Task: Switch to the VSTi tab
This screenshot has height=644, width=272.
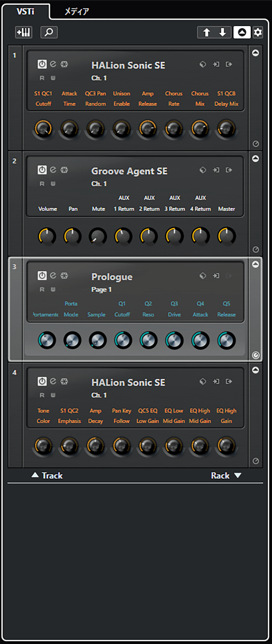Action: coord(25,11)
